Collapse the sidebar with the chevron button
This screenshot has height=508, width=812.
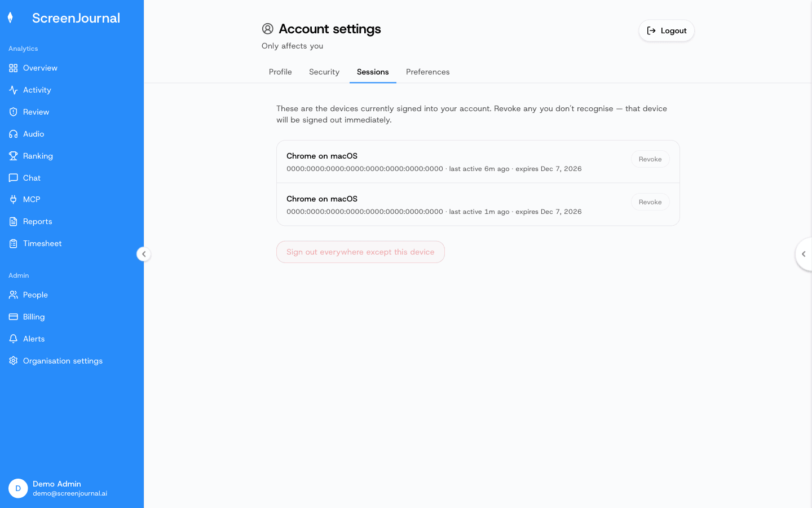click(144, 254)
